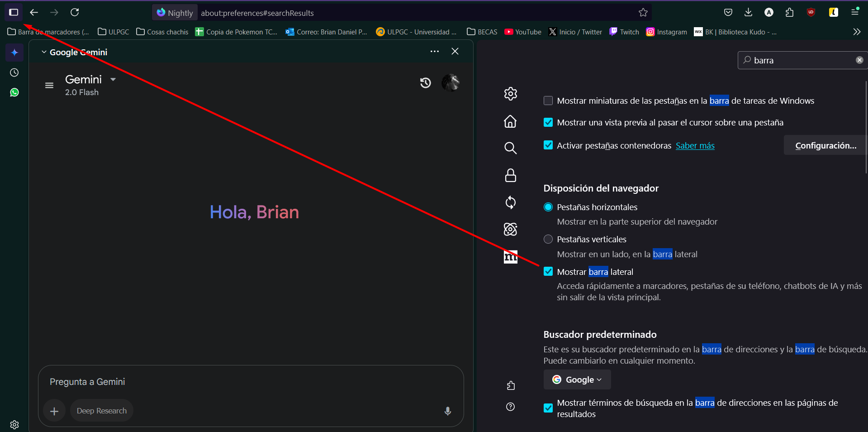The width and height of the screenshot is (868, 432).
Task: Open the Privacy & Security lock category
Action: click(511, 175)
